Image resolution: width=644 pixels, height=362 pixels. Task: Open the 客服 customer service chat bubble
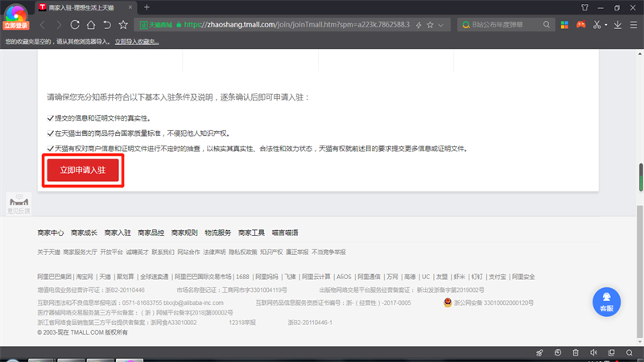606,300
